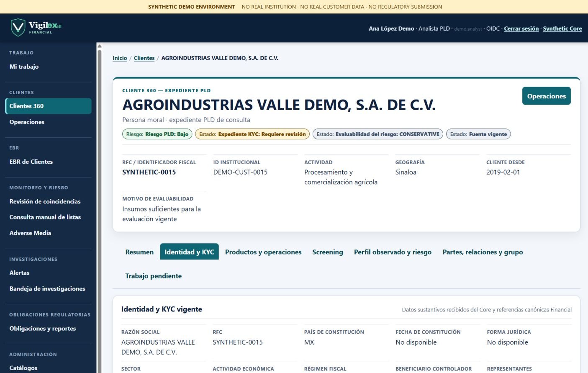Switch to the Resumen tab
Viewport: 588px width, 373px height.
point(139,252)
